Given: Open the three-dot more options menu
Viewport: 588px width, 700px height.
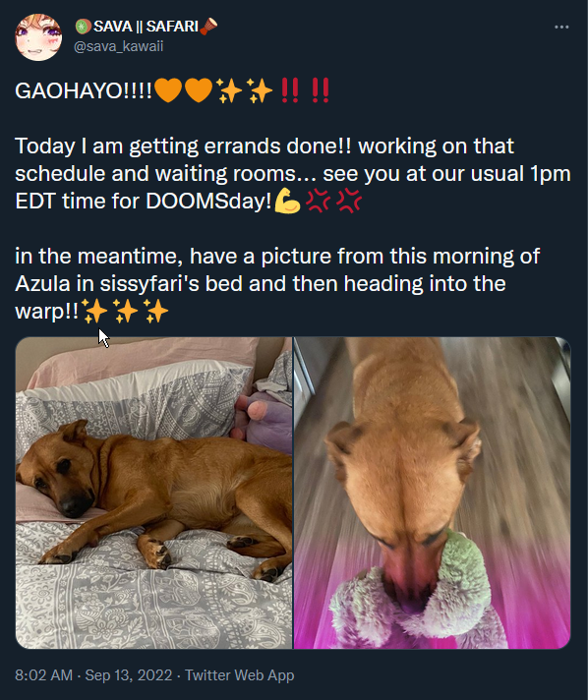Looking at the screenshot, I should (561, 28).
